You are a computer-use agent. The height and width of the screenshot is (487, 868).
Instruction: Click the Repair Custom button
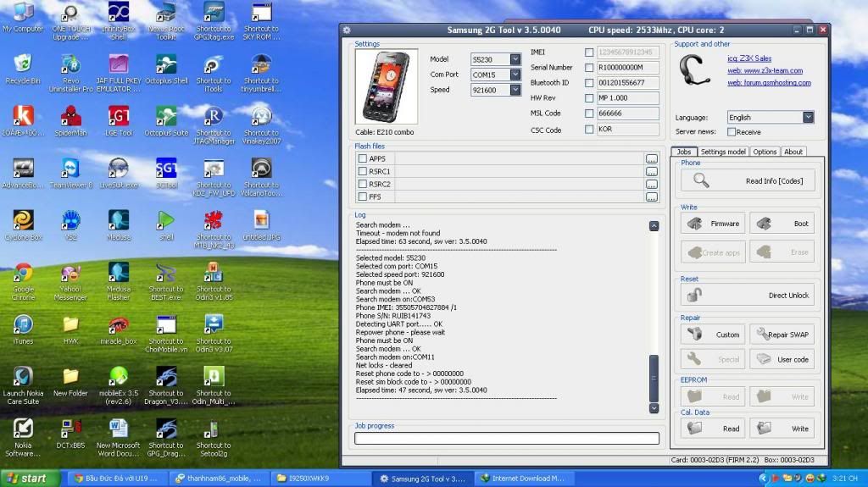click(x=713, y=335)
